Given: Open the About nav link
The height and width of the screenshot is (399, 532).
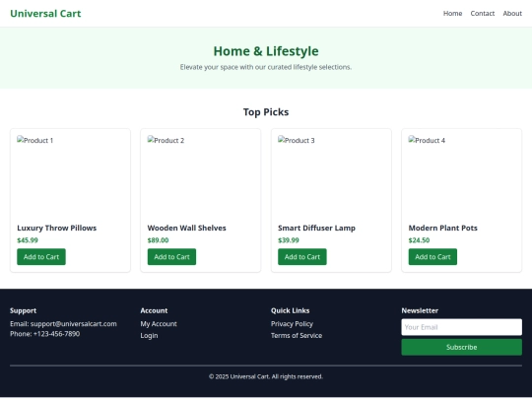Looking at the screenshot, I should pyautogui.click(x=512, y=14).
